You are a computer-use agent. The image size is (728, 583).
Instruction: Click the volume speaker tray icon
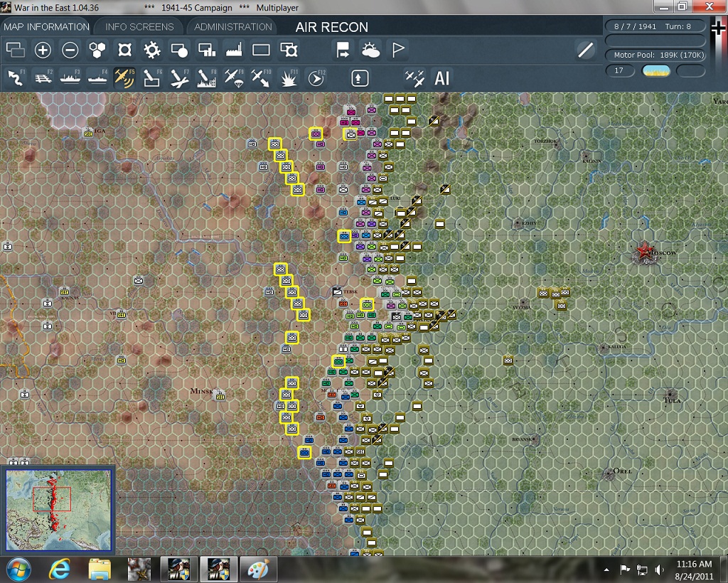click(659, 569)
